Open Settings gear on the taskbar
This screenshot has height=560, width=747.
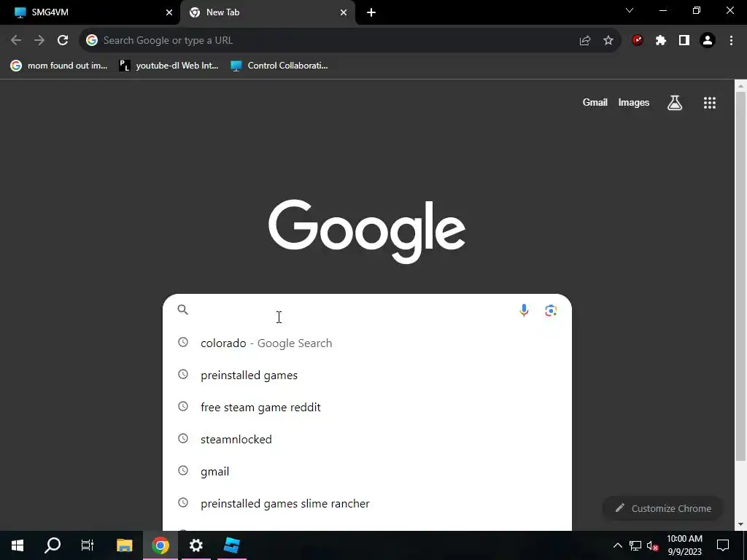click(196, 545)
